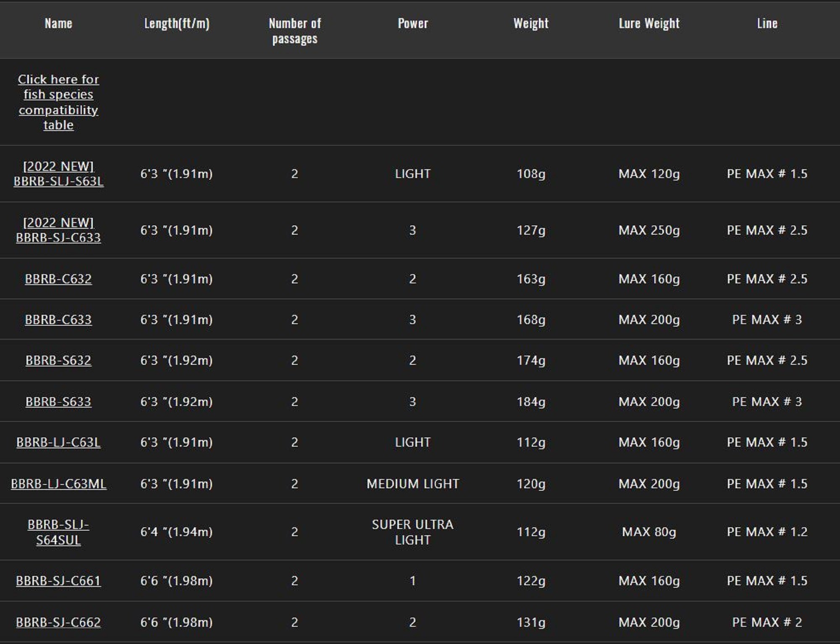View the BBRB-SLJ-S64SUL rod details
Viewport: 840px width, 644px height.
pyautogui.click(x=58, y=532)
